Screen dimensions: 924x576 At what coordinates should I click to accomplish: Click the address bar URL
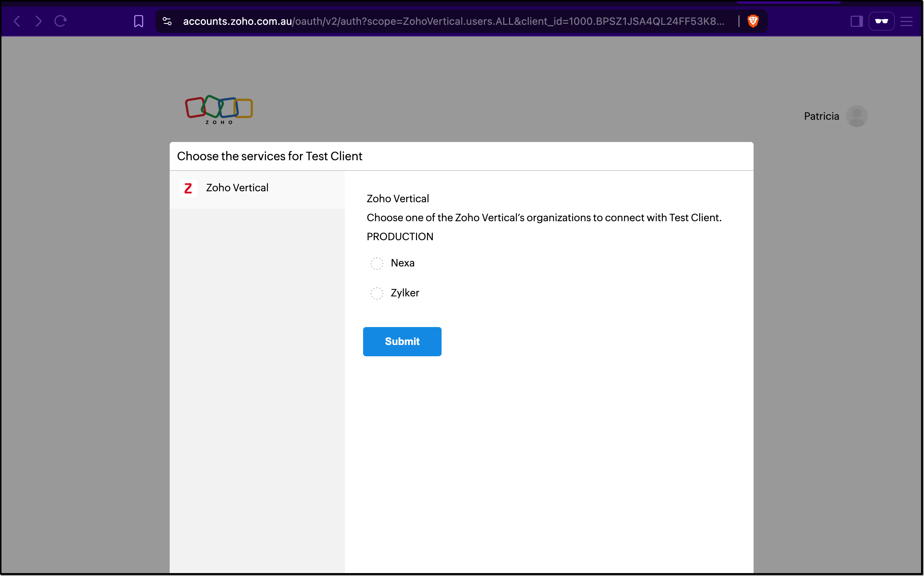(x=453, y=21)
